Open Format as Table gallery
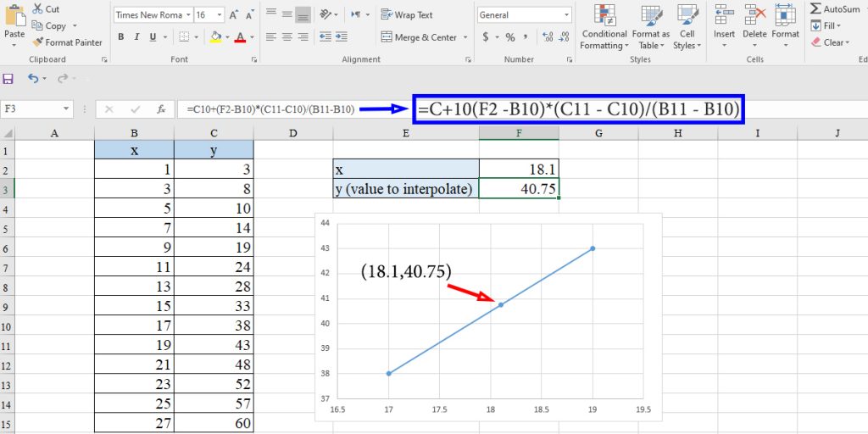Image resolution: width=868 pixels, height=434 pixels. click(x=651, y=26)
